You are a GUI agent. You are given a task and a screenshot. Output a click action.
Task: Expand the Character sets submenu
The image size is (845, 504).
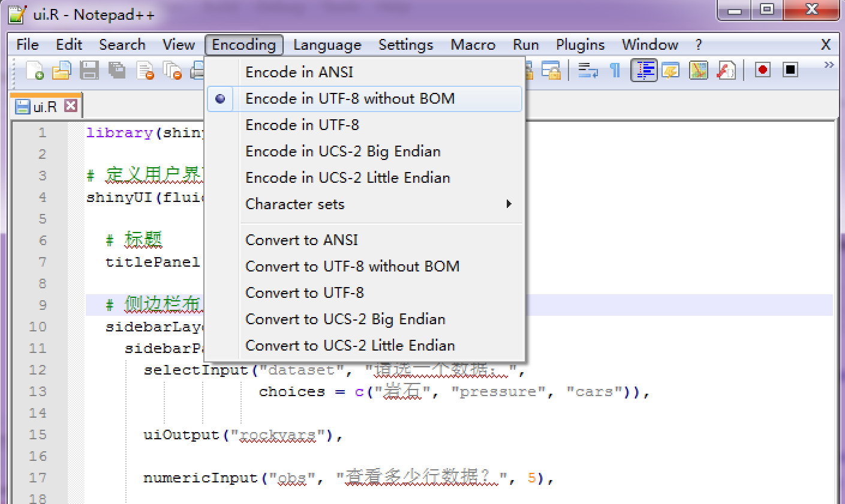click(x=295, y=204)
